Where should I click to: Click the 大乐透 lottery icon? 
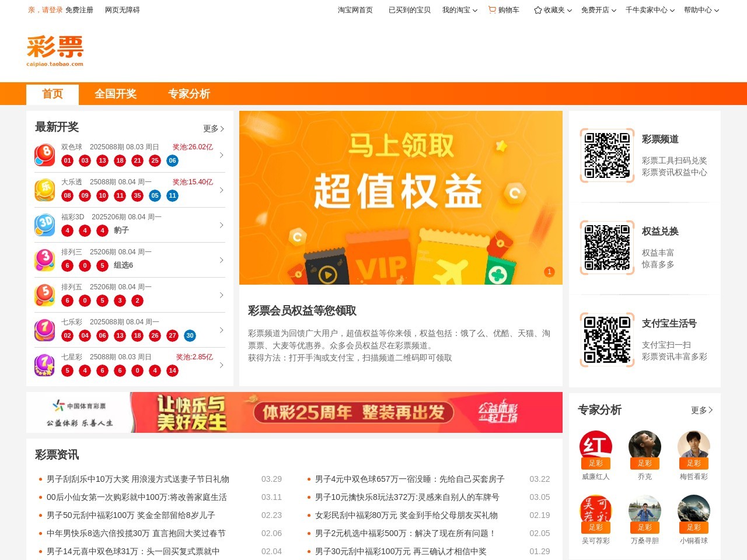pos(44,190)
